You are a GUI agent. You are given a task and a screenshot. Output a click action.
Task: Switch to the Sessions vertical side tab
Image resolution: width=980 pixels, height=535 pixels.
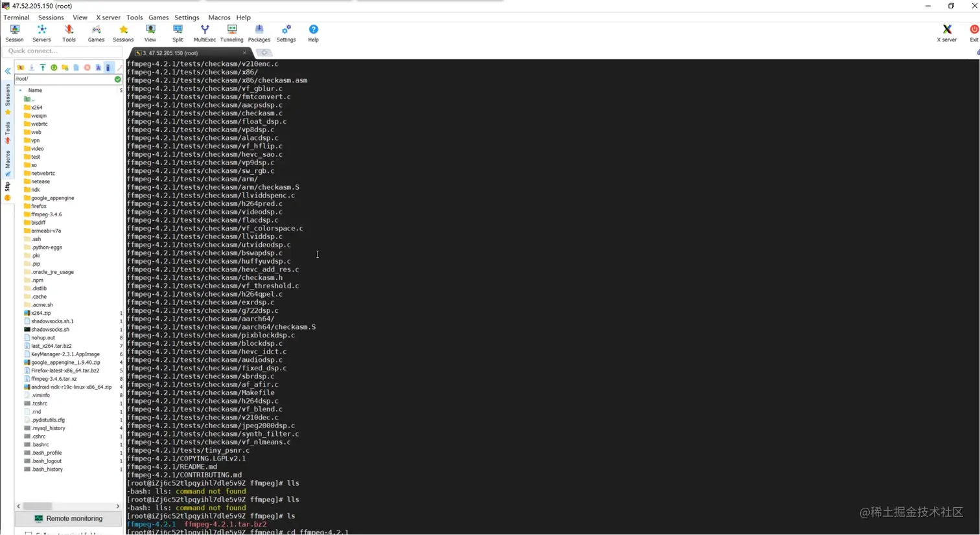pos(8,99)
